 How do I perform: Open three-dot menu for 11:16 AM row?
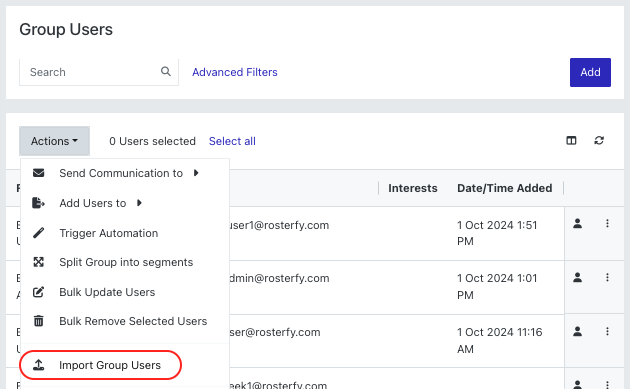(x=607, y=331)
